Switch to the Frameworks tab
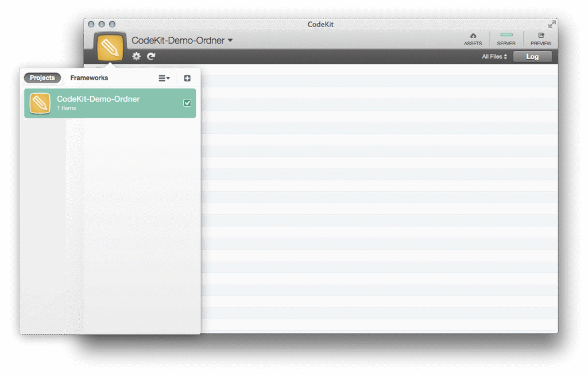588x375 pixels. pos(89,78)
